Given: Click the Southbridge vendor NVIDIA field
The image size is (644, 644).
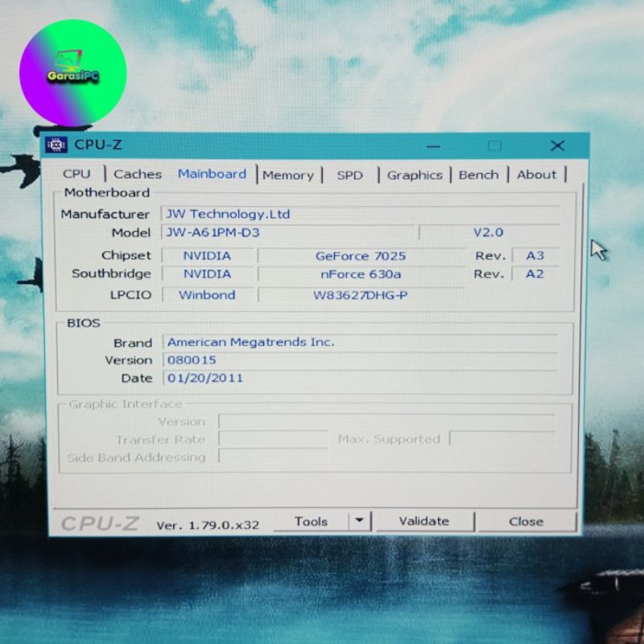Looking at the screenshot, I should 208,274.
